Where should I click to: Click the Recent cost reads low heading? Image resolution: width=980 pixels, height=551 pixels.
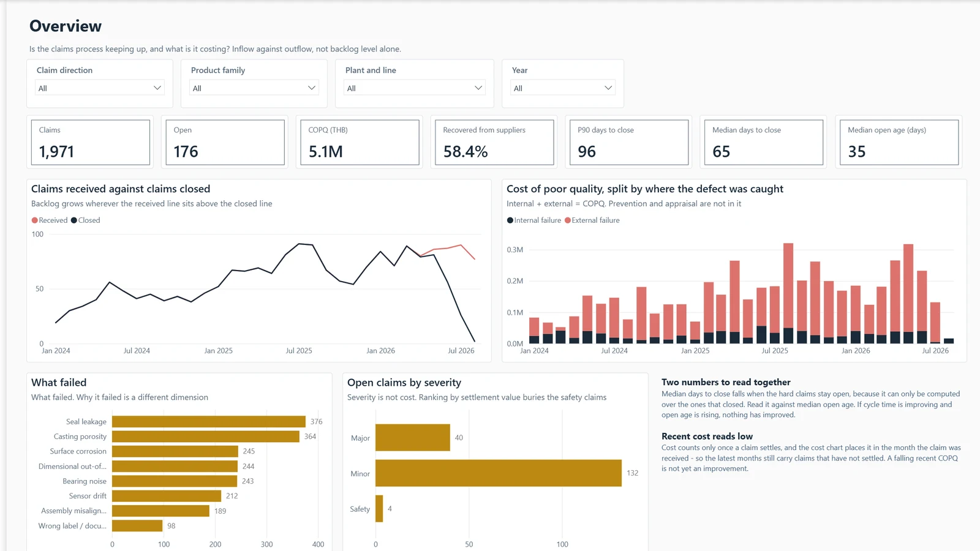(x=707, y=437)
